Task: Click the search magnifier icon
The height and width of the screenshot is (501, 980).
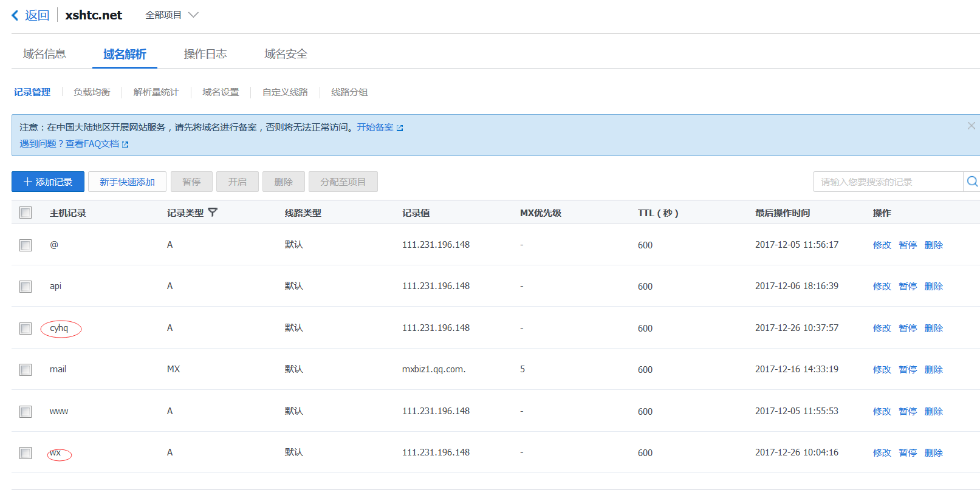Action: [x=972, y=182]
